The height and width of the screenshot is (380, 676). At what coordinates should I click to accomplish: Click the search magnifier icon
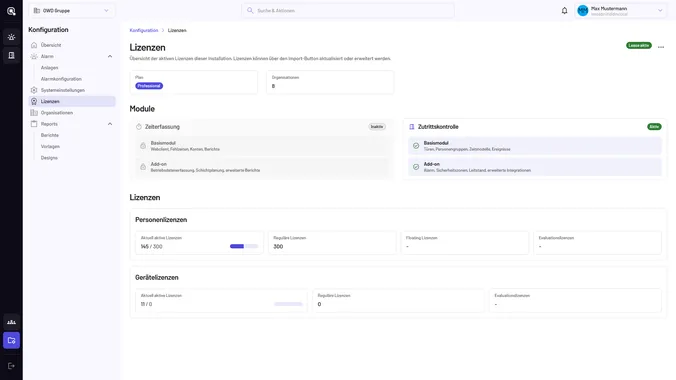pyautogui.click(x=250, y=10)
